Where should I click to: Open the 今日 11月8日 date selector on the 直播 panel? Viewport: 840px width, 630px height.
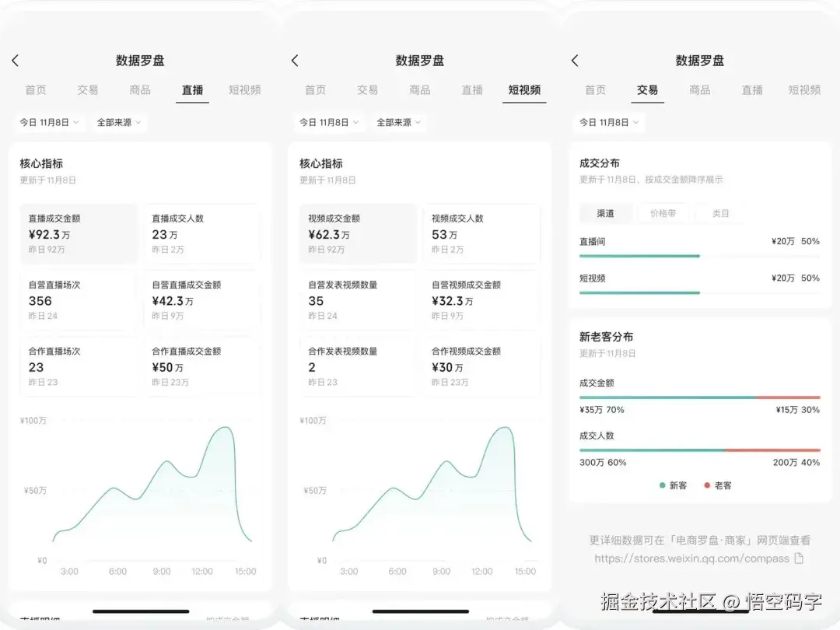(x=50, y=122)
